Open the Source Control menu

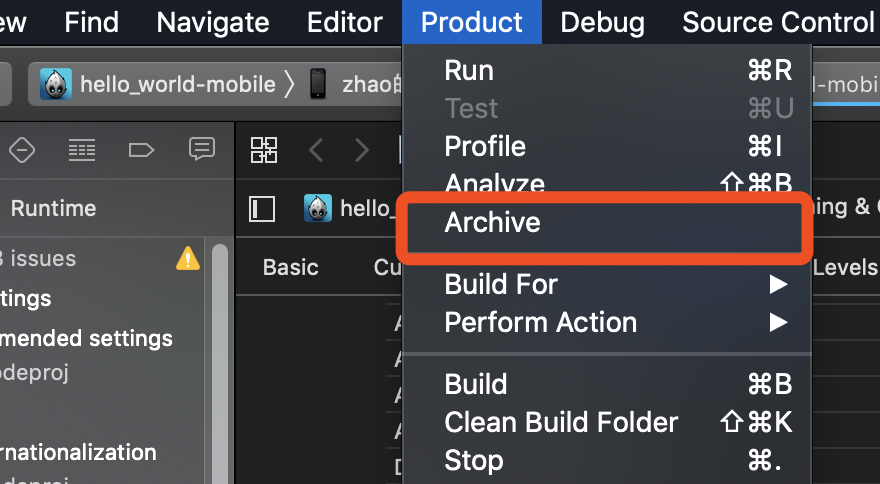778,22
